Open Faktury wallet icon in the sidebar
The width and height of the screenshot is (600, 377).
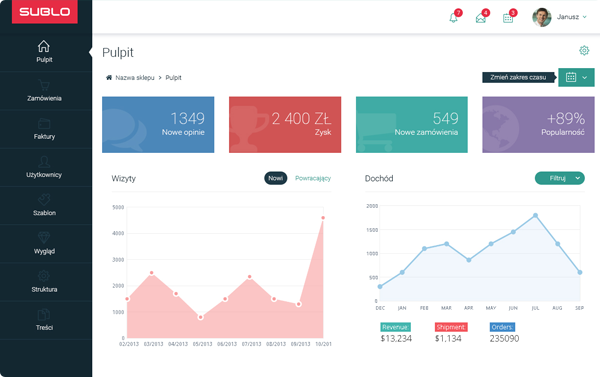tap(44, 123)
